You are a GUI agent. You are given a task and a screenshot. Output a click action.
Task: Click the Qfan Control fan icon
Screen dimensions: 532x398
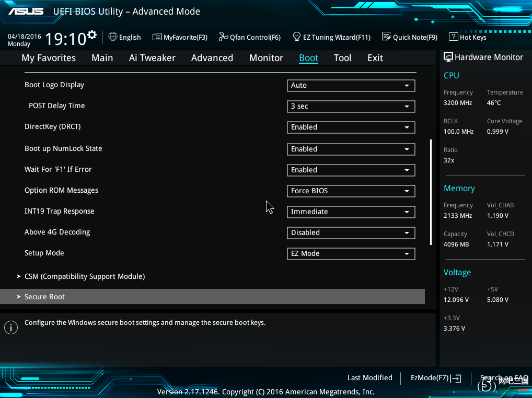pyautogui.click(x=223, y=37)
